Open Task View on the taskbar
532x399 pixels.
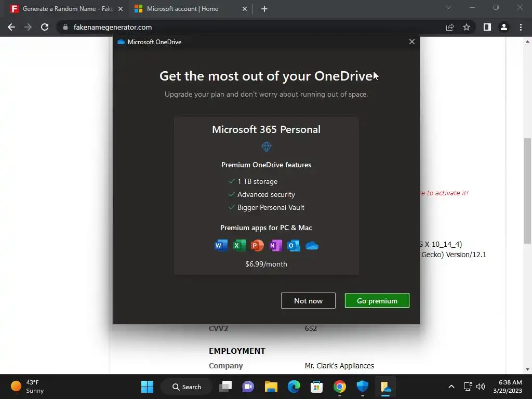tap(225, 387)
